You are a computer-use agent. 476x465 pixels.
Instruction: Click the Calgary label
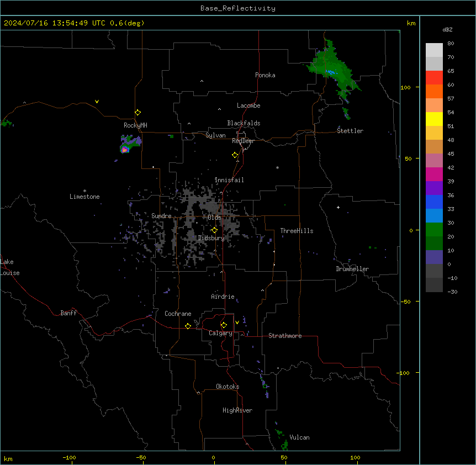221,333
